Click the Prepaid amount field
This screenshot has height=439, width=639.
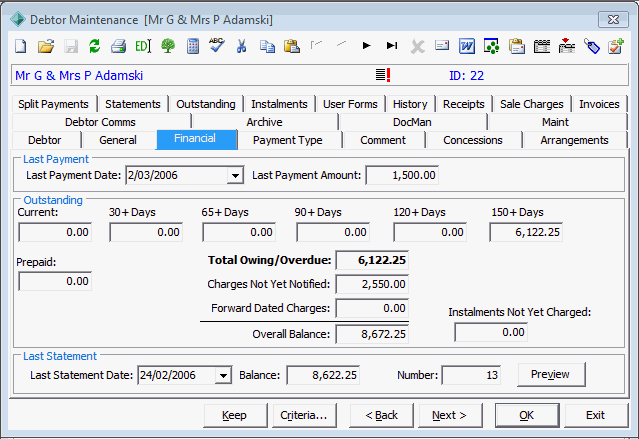pyautogui.click(x=55, y=281)
